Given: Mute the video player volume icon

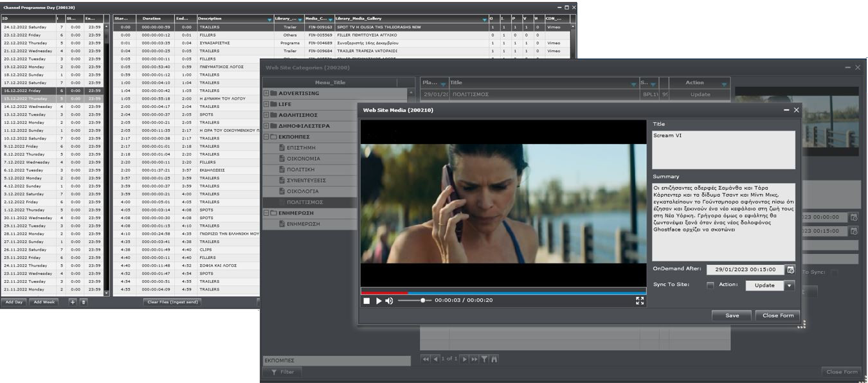Looking at the screenshot, I should click(x=389, y=301).
